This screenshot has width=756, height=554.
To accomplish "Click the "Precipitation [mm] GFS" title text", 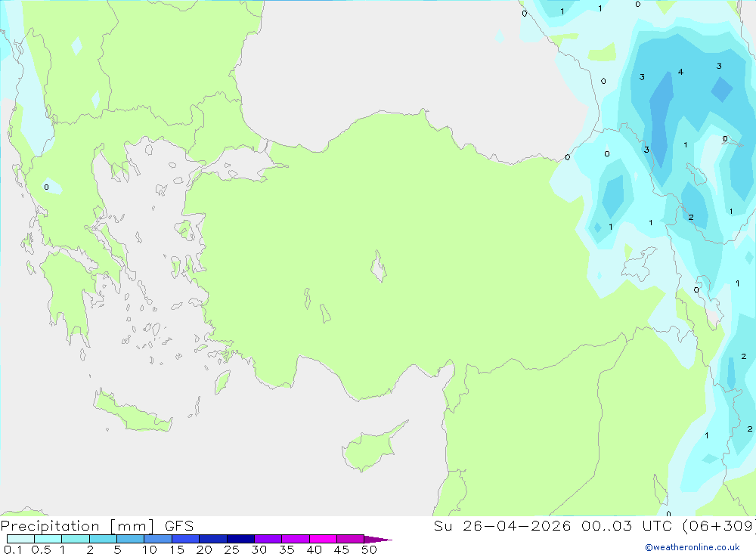I will tap(97, 526).
